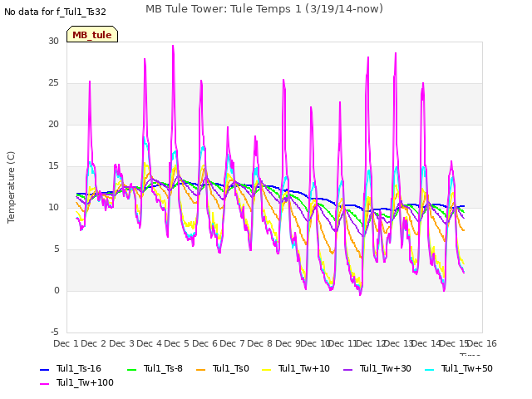Click the Dec 7 x-axis label
This screenshot has width=532, height=399.
(x=232, y=343)
